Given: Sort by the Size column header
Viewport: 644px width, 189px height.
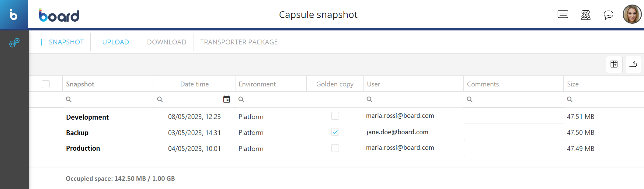Looking at the screenshot, I should tap(573, 84).
